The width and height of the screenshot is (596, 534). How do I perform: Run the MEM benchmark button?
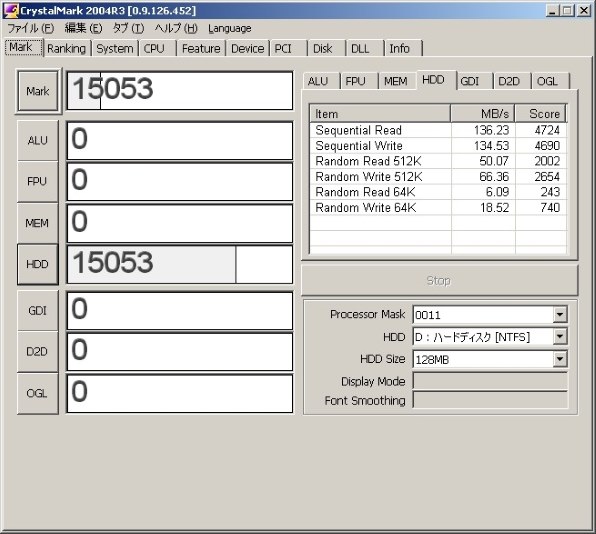[38, 223]
